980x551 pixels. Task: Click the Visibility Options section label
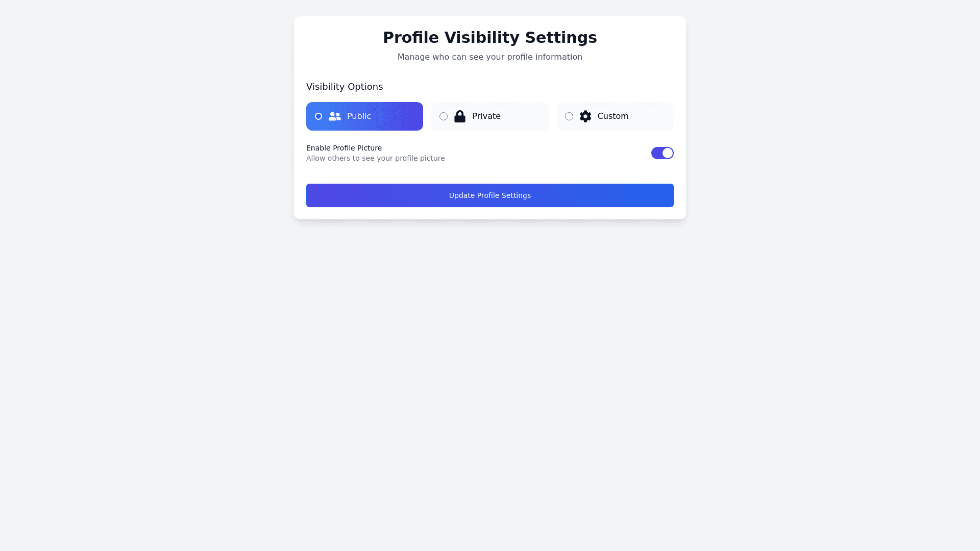coord(345,87)
